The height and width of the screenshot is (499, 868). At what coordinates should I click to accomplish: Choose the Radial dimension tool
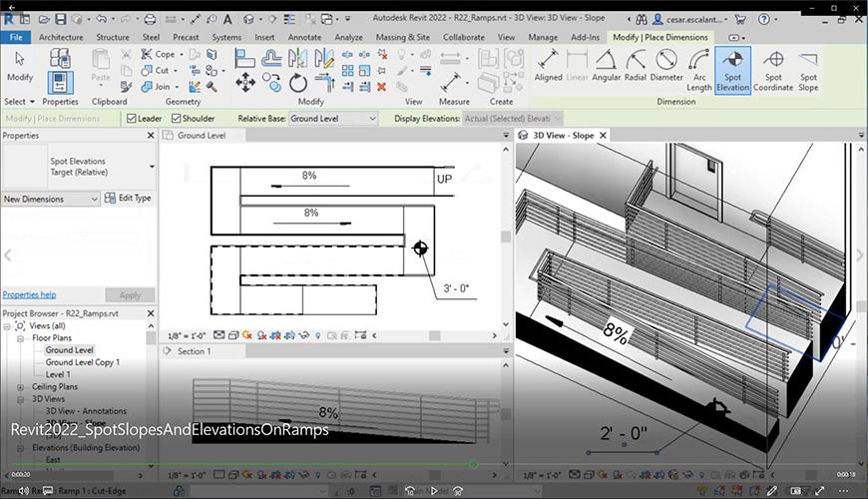636,65
